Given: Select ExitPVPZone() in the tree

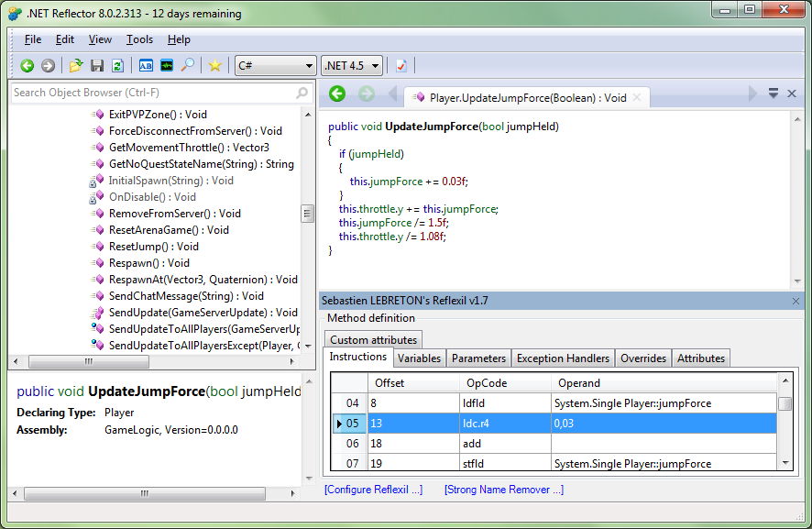Looking at the screenshot, I should coord(158,115).
